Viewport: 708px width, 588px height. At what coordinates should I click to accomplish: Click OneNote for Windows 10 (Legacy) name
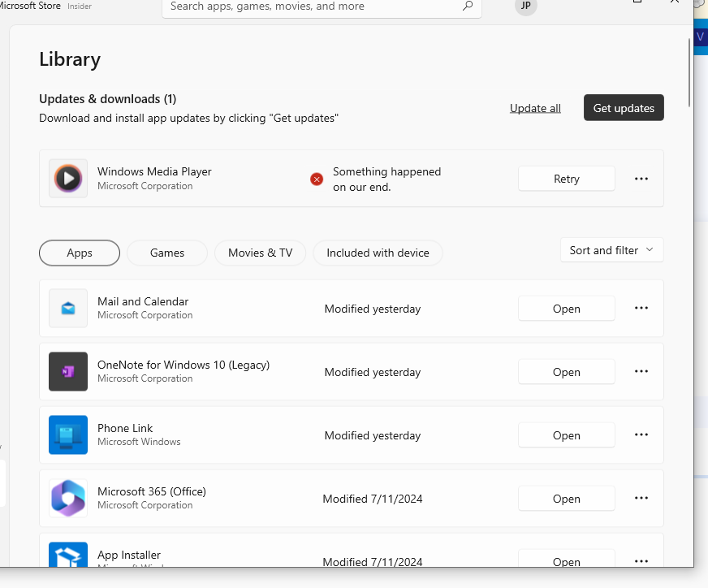point(183,365)
